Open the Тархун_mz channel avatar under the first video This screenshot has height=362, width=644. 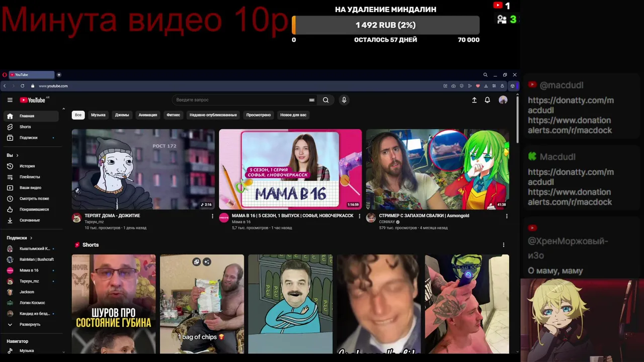pos(76,218)
